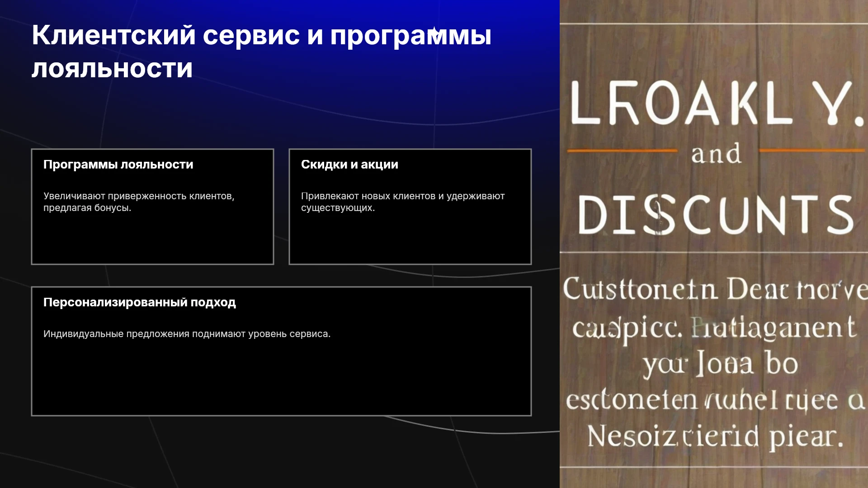The height and width of the screenshot is (488, 868).
Task: Click the orange line right of 'and'
Action: tap(812, 150)
